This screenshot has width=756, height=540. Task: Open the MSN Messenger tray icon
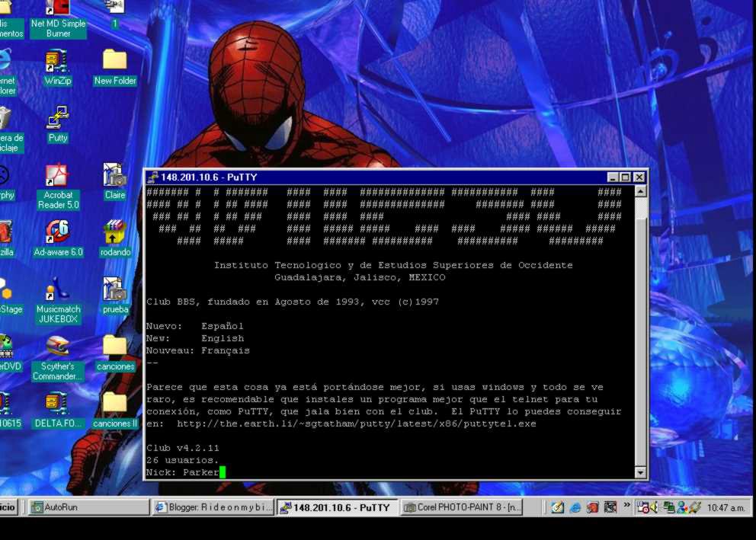point(682,507)
